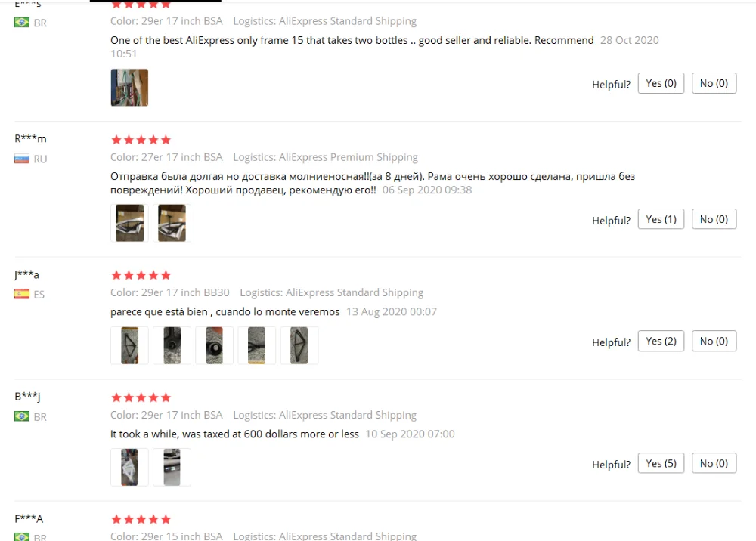Click No (0) on the 28 Oct review

click(x=714, y=83)
